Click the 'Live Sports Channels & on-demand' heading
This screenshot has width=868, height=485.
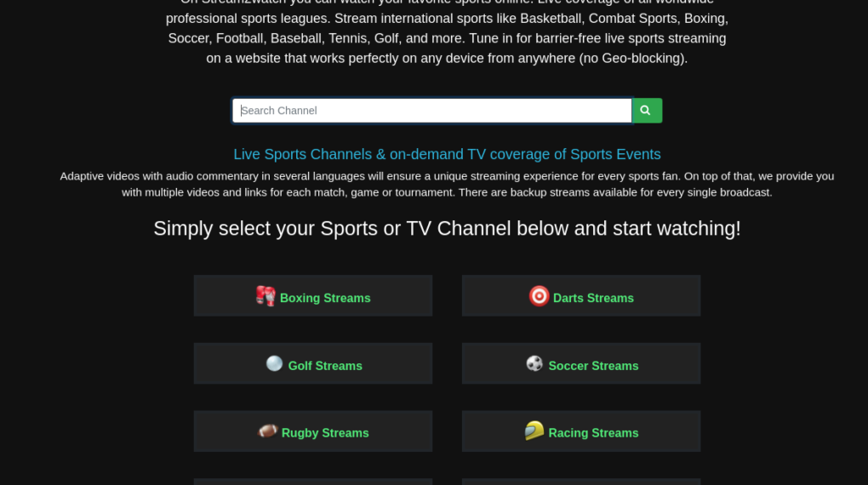(x=447, y=155)
